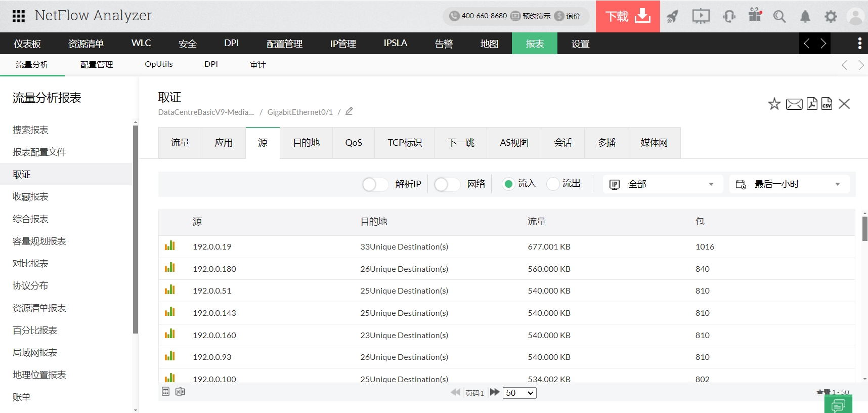Export the report as PDF

tap(812, 104)
